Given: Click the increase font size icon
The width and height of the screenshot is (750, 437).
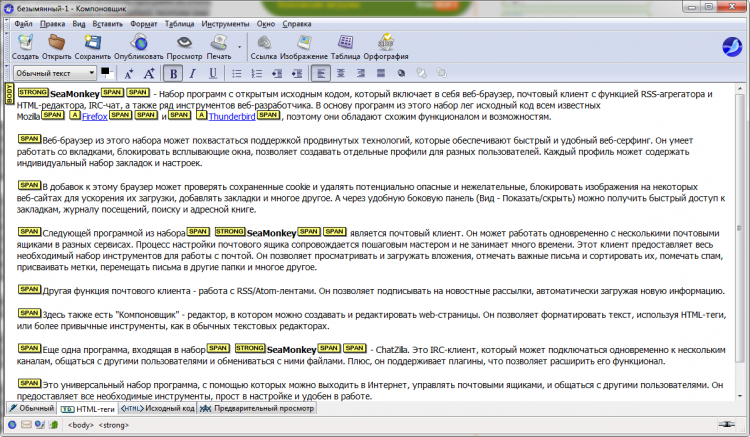Looking at the screenshot, I should coord(149,74).
